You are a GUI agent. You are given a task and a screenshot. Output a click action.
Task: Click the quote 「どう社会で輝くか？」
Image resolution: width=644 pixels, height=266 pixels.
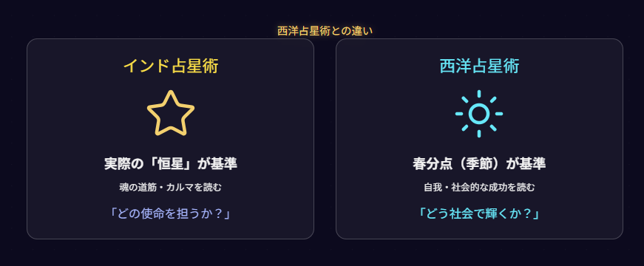point(479,214)
